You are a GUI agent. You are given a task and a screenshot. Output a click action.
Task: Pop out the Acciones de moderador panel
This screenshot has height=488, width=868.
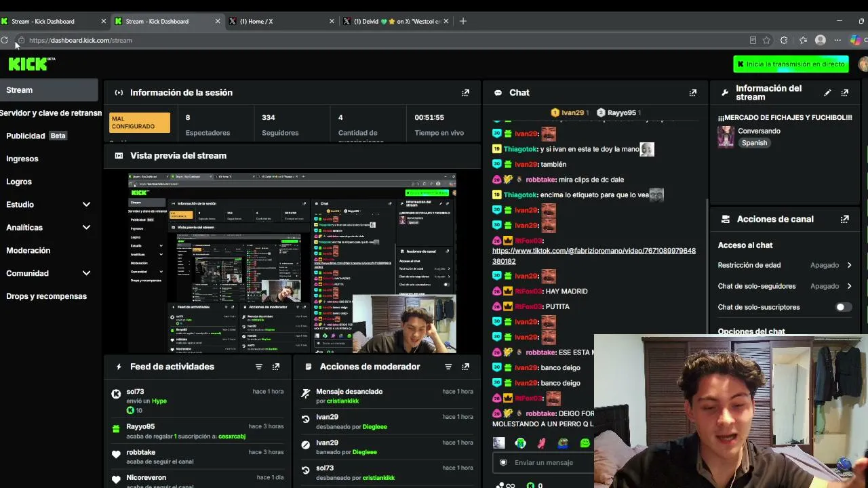[465, 367]
